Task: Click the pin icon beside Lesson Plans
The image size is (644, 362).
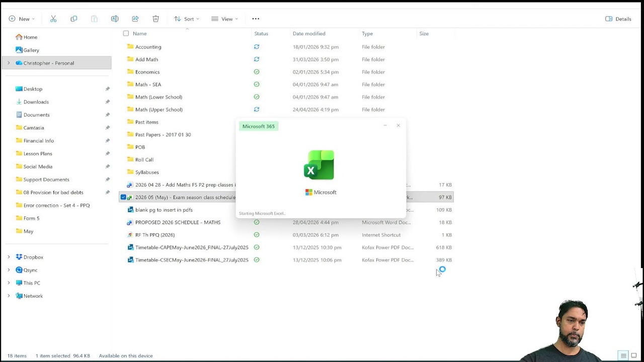Action: click(107, 153)
